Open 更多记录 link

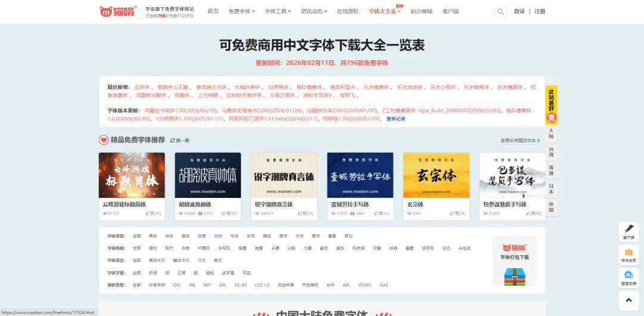tap(396, 119)
